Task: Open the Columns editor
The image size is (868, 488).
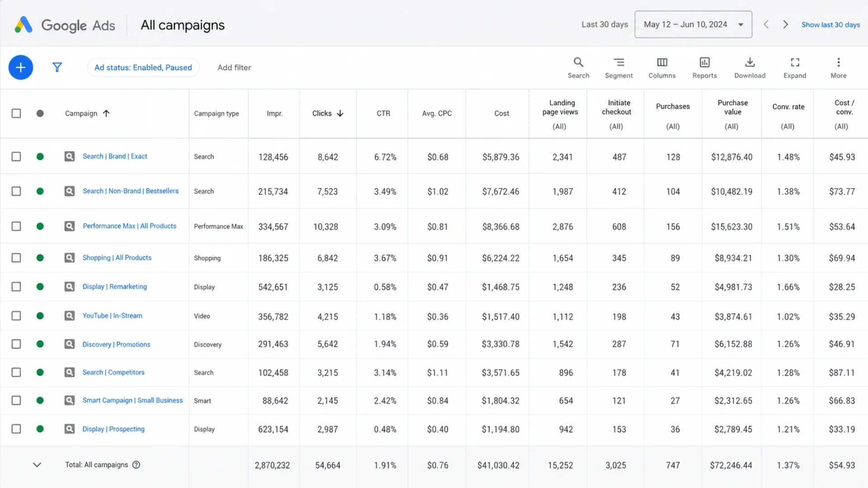Action: [x=662, y=68]
